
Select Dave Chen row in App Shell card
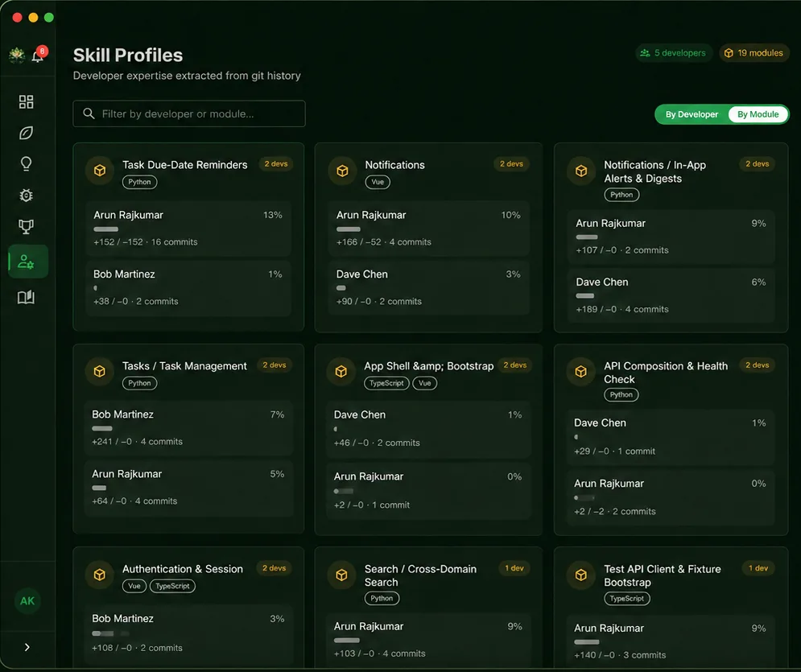click(428, 429)
